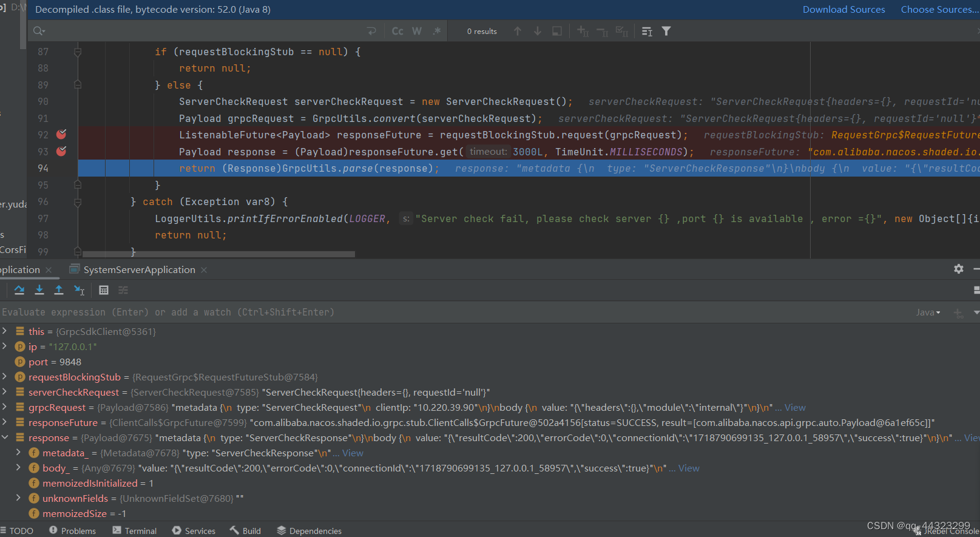Toggle breakpoint on line 93
Screen dimensions: 980x537
tap(61, 151)
